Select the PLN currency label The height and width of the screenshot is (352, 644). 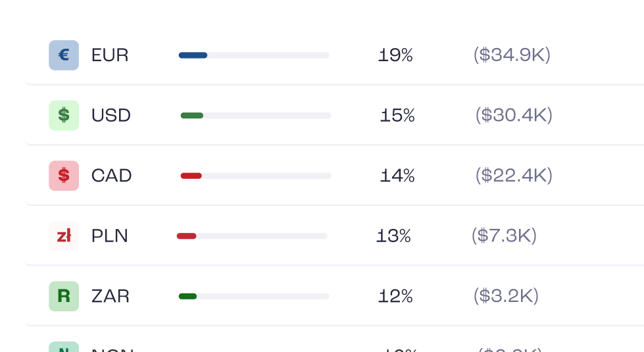point(110,236)
